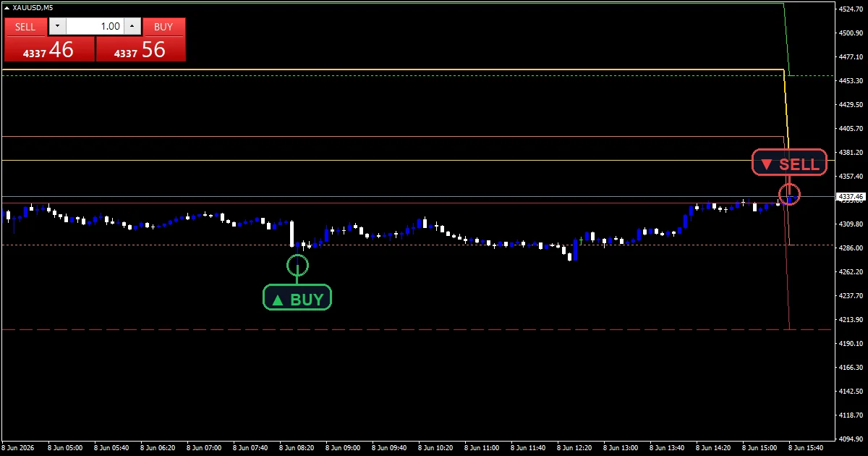Click the current price label 4337.46
This screenshot has height=456, width=868.
point(850,196)
